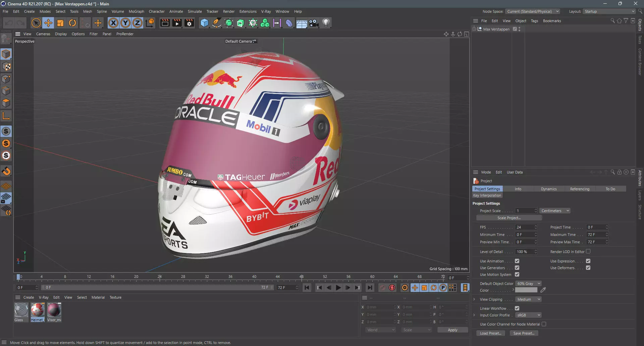
Task: Add a Cube primitive object
Action: (204, 23)
